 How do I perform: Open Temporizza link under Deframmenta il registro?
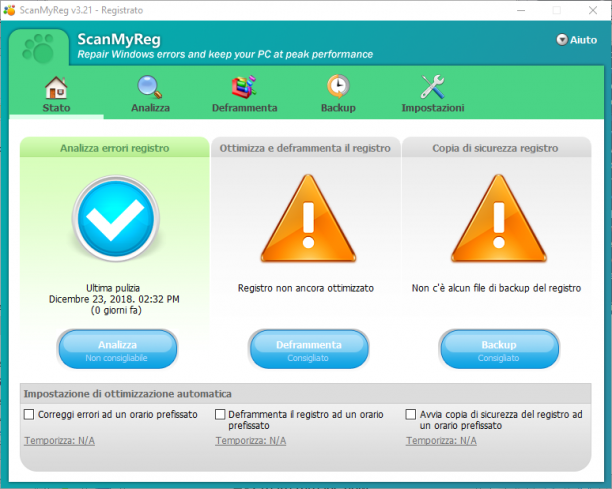pos(251,441)
